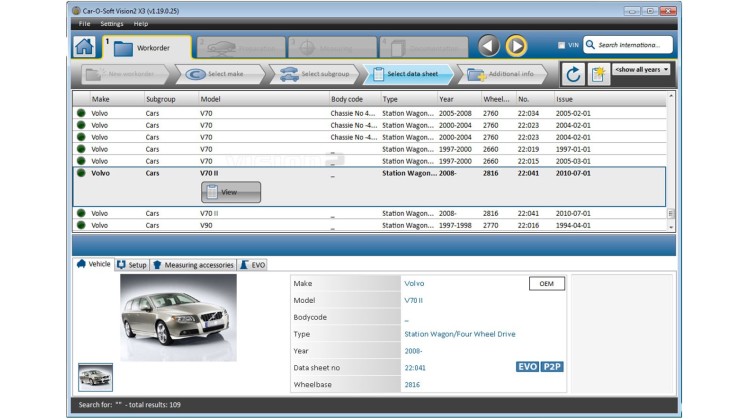Viewport: 750px width, 419px height.
Task: Click the 22:041 cell in the highlighted row
Action: (528, 173)
